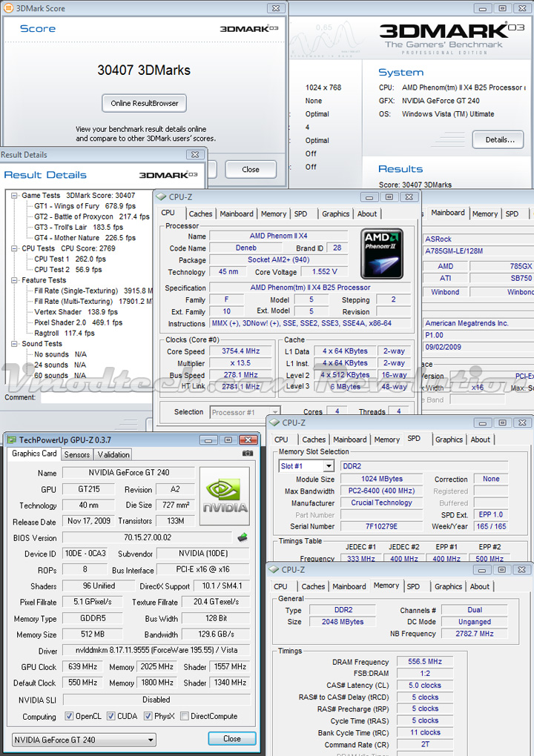Click the Comment text field in Result Details
Screen dimensions: 534x756
tap(96, 398)
